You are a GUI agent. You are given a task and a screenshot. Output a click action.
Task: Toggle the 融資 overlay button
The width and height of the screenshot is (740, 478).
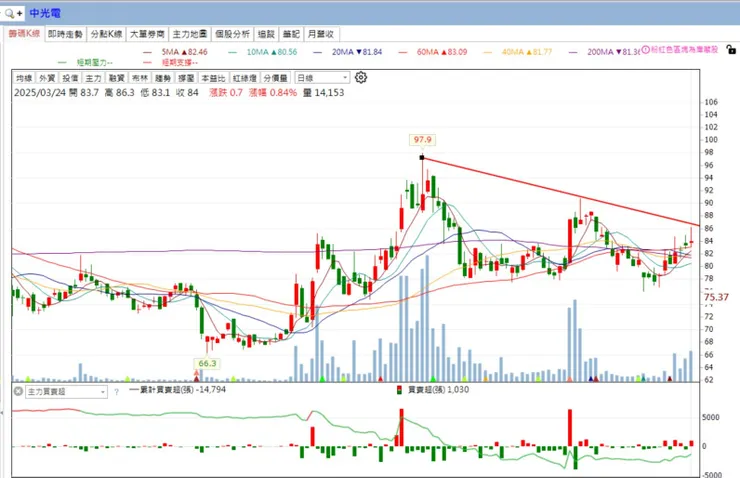tap(116, 78)
